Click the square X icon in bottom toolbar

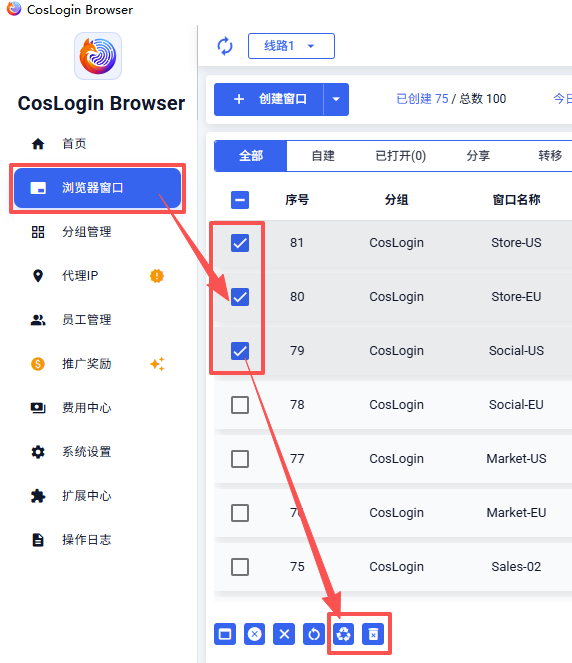coord(284,634)
